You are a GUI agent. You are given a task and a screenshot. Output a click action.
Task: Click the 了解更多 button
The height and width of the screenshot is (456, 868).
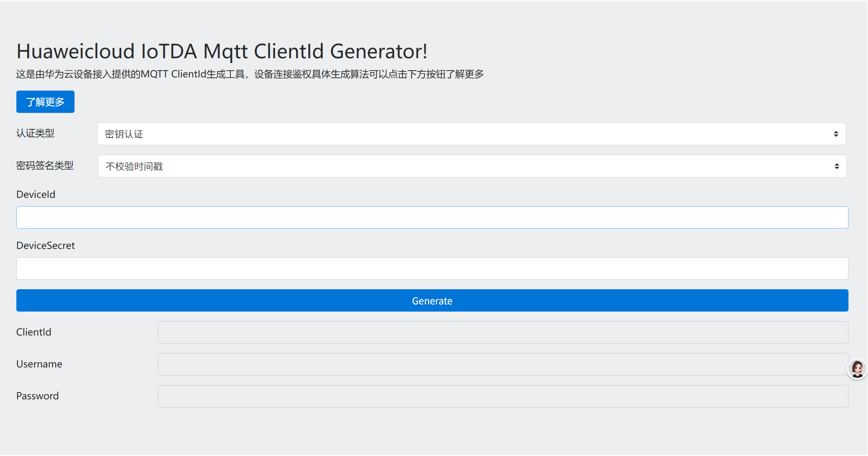tap(45, 102)
